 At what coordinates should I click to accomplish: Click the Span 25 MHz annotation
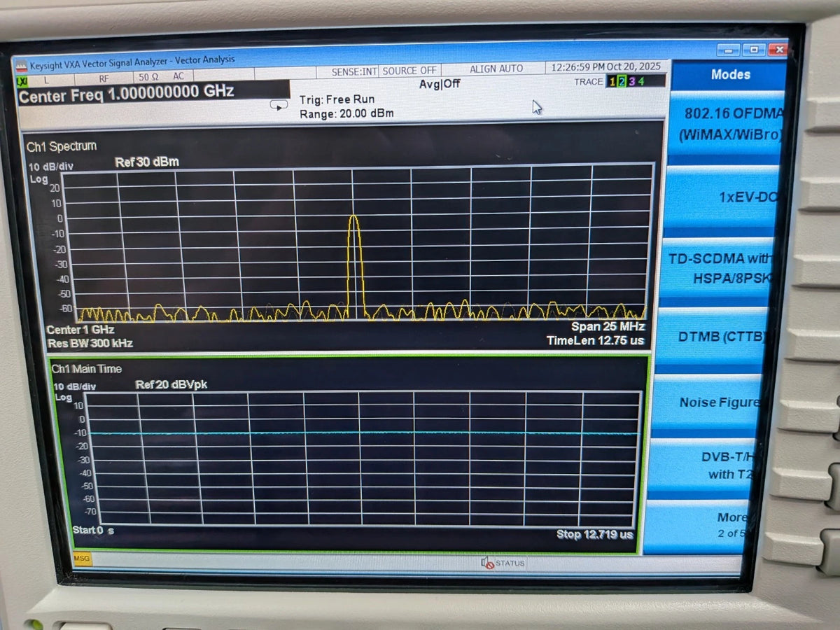608,326
